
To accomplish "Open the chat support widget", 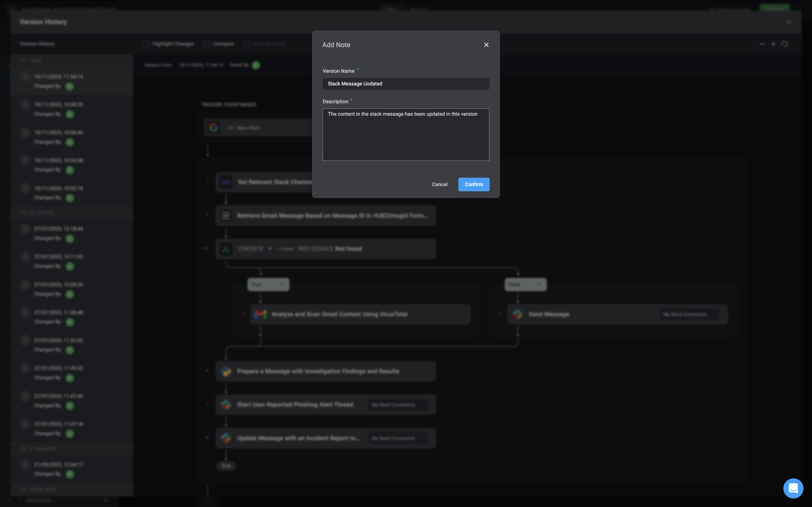I will (793, 488).
